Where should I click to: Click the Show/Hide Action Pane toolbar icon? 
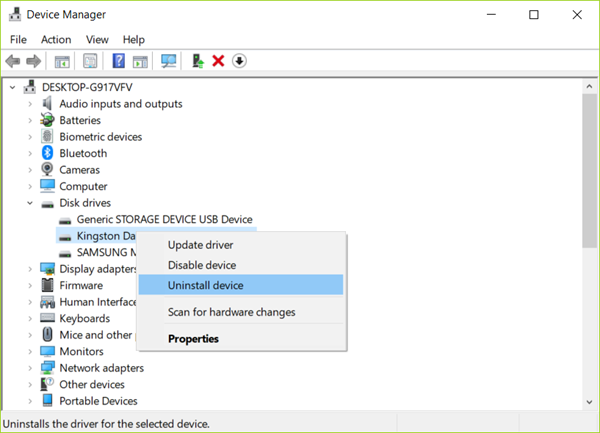140,61
